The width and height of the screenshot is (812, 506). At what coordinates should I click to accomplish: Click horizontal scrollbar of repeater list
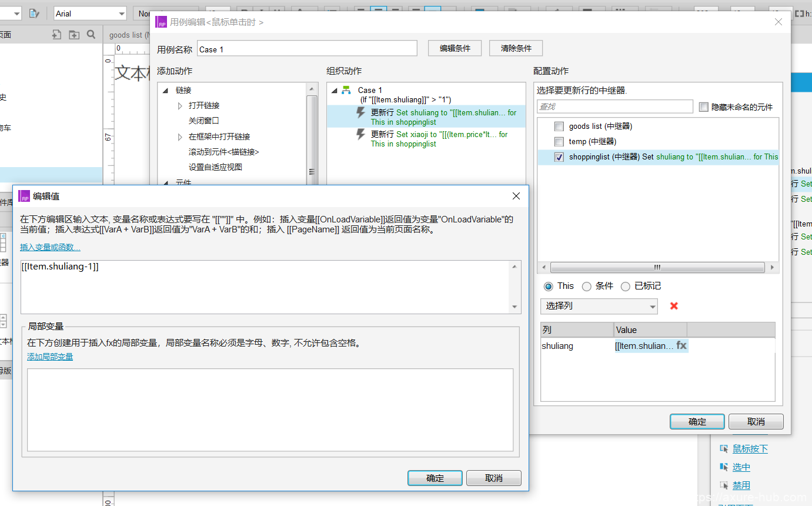pyautogui.click(x=657, y=268)
